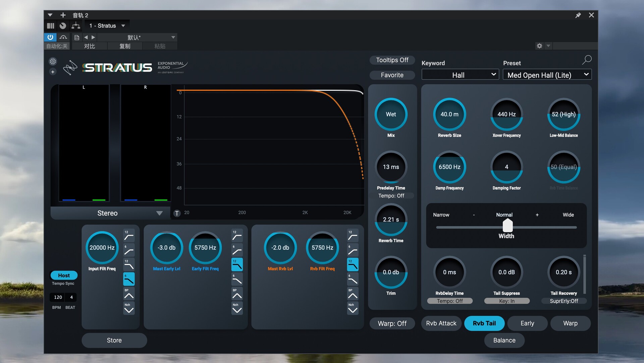This screenshot has width=644, height=363.
Task: Click the Store button
Action: [114, 340]
